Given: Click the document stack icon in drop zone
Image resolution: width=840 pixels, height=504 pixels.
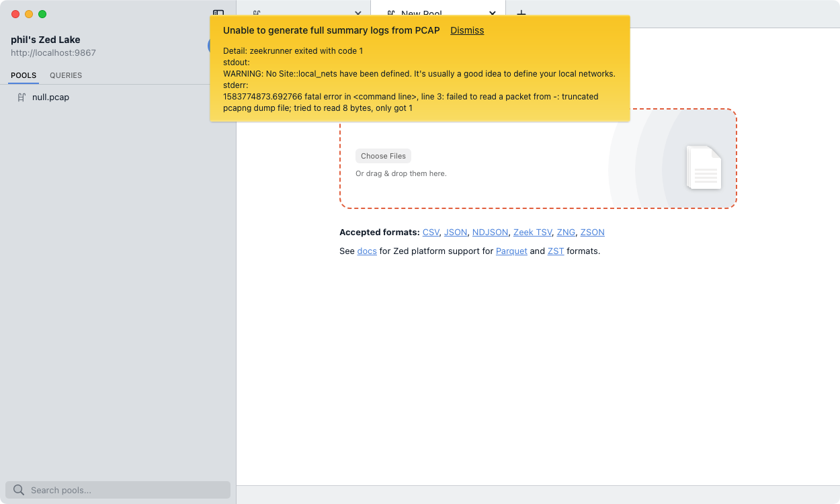Looking at the screenshot, I should (x=704, y=167).
